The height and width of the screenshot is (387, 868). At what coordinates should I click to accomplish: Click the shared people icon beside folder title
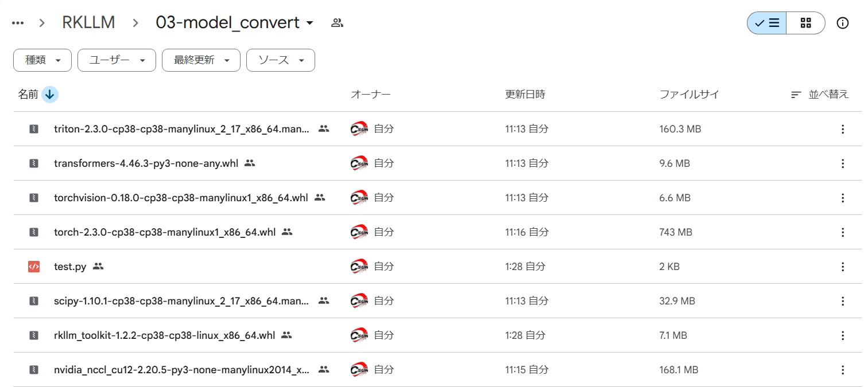(337, 23)
